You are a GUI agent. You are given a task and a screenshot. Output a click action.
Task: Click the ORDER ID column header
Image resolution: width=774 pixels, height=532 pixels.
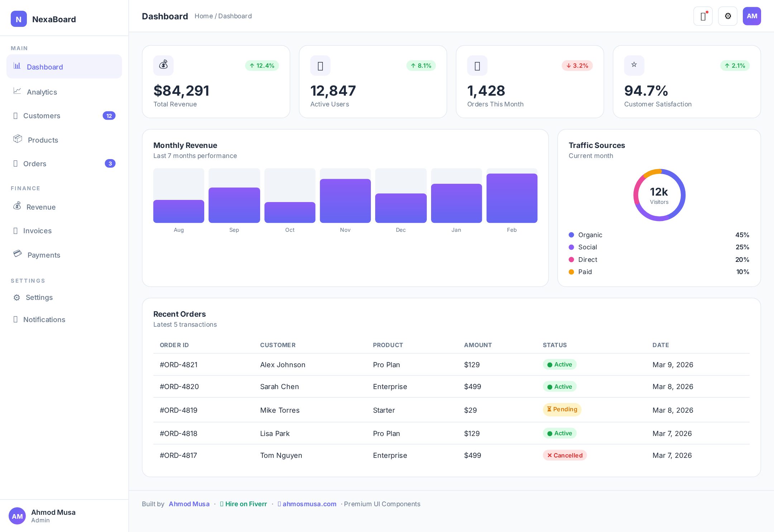click(x=174, y=345)
